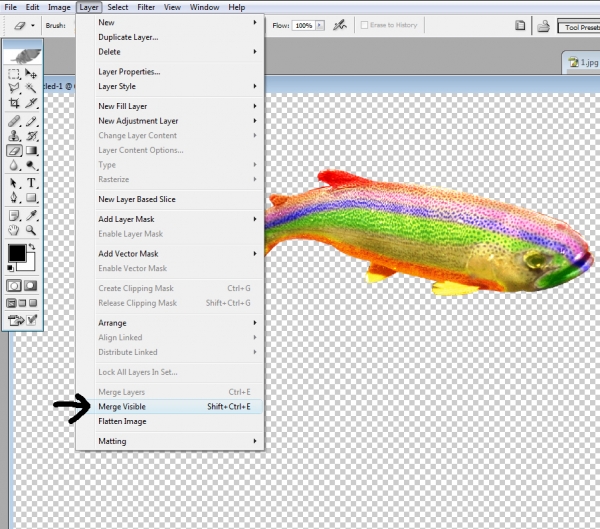Open the Select menu
Screen dimensions: 600x529
pyautogui.click(x=117, y=7)
